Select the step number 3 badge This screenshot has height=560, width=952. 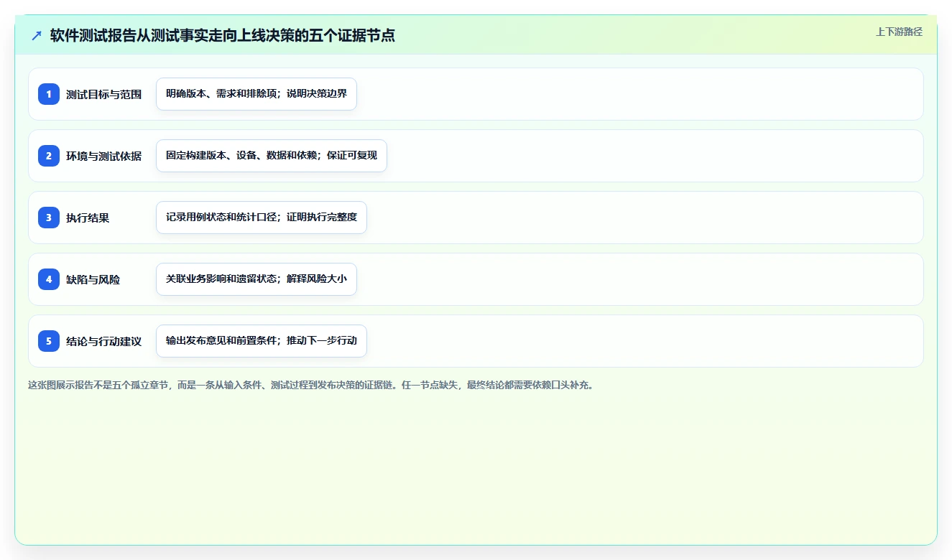49,218
